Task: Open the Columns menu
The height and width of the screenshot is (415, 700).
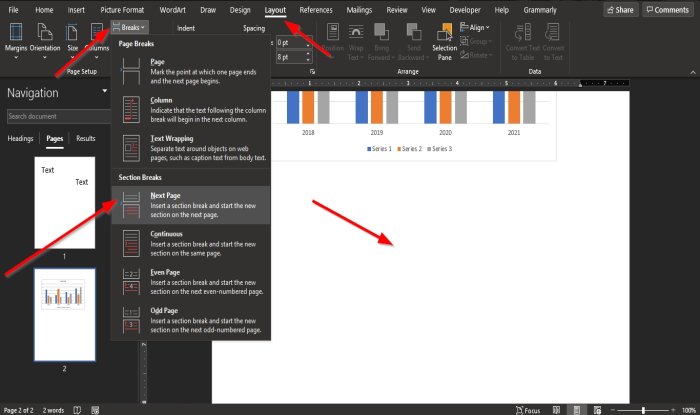Action: [x=97, y=41]
